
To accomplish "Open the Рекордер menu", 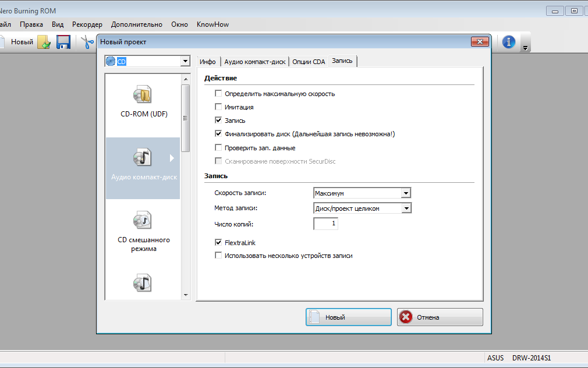I will 87,24.
